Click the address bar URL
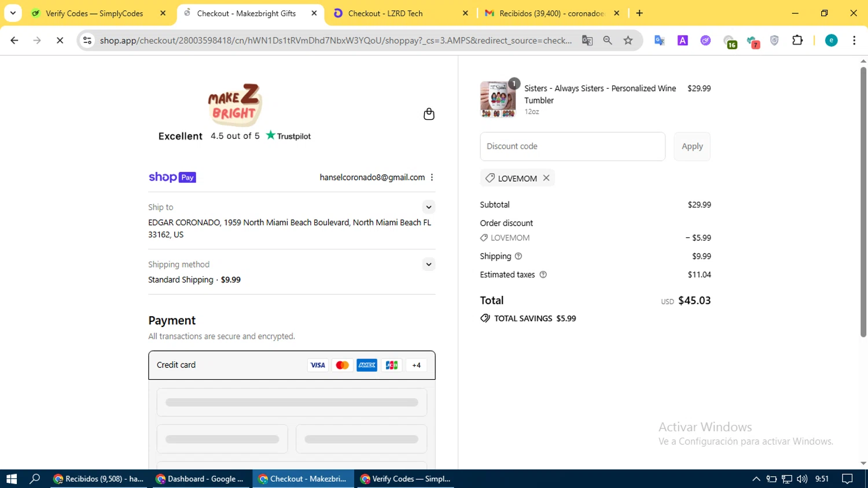868x488 pixels. (336, 41)
